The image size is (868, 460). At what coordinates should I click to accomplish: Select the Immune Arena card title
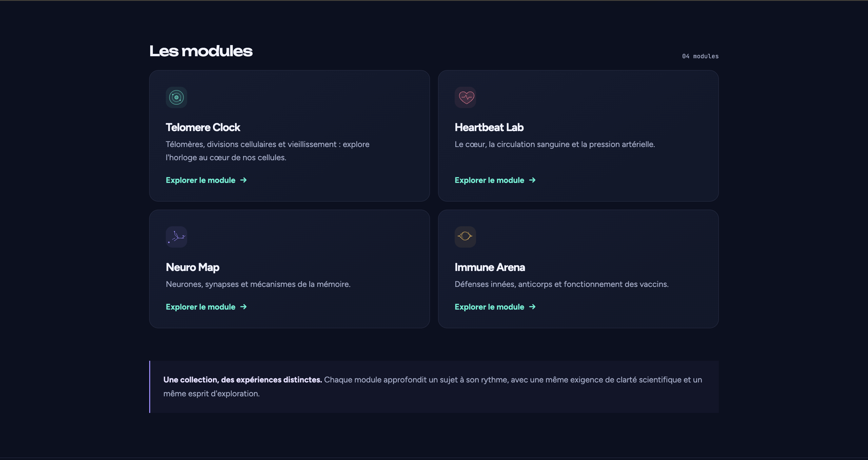click(490, 267)
